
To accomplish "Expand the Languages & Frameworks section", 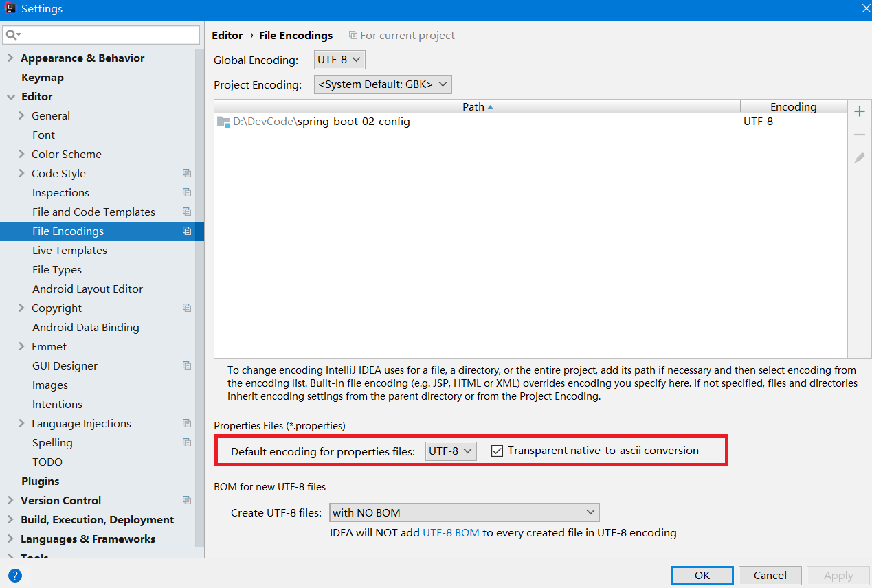I will point(10,539).
